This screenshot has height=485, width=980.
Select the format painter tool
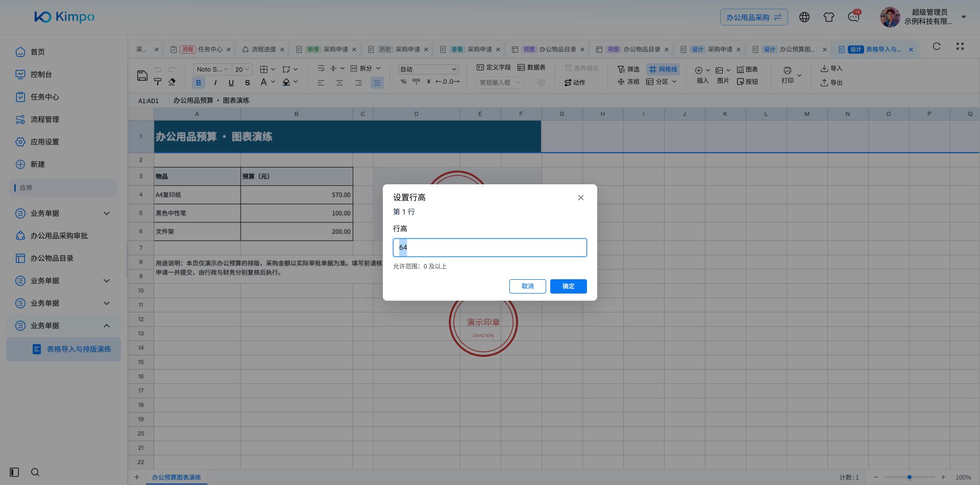(158, 82)
